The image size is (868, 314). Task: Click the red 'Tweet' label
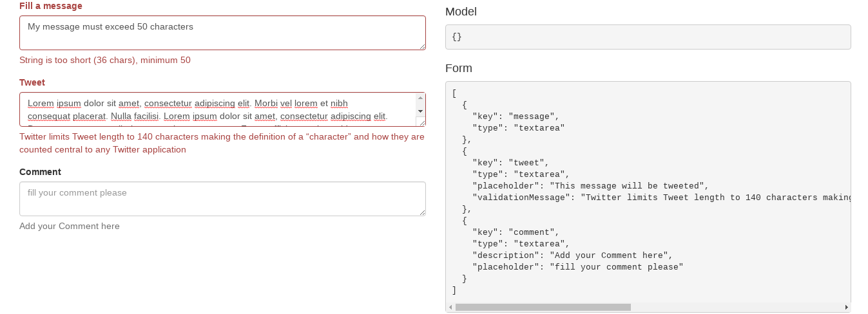point(32,82)
